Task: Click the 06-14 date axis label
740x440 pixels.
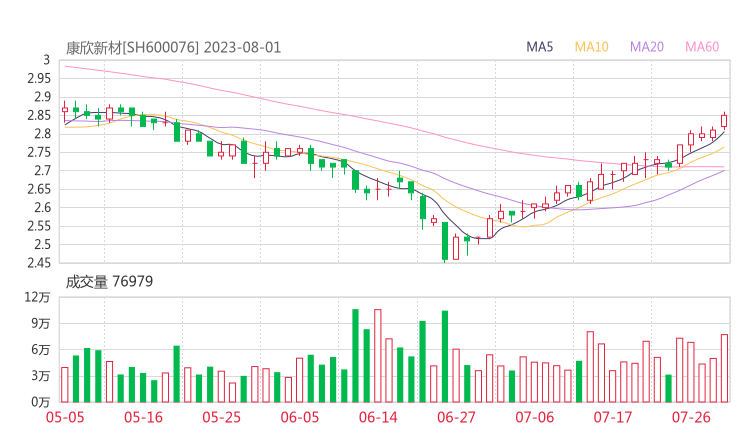Action: point(378,417)
